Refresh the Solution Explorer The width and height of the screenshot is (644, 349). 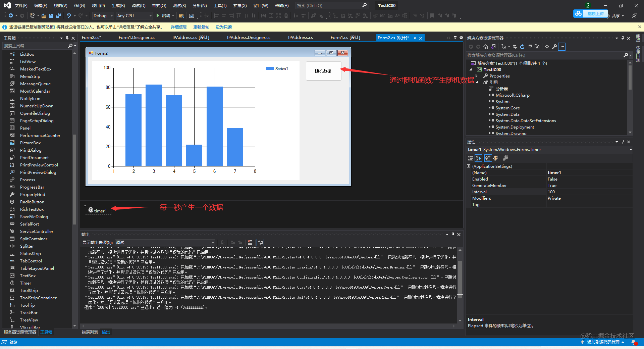(x=522, y=47)
